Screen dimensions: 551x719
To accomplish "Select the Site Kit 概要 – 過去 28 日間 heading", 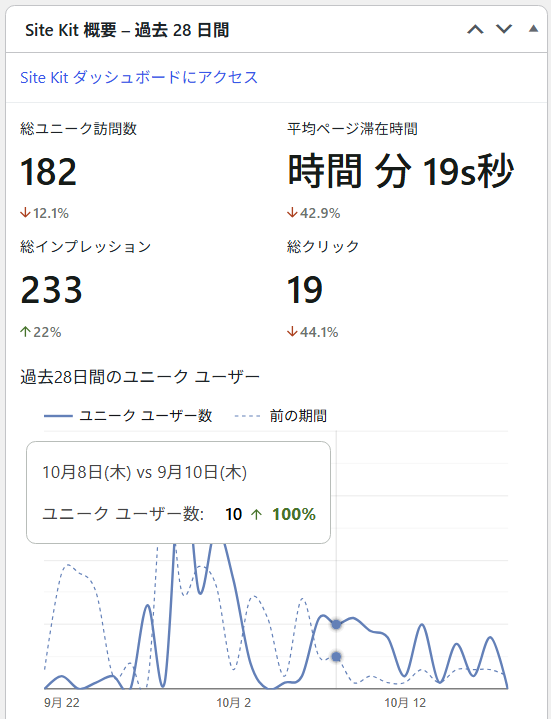I will click(127, 30).
